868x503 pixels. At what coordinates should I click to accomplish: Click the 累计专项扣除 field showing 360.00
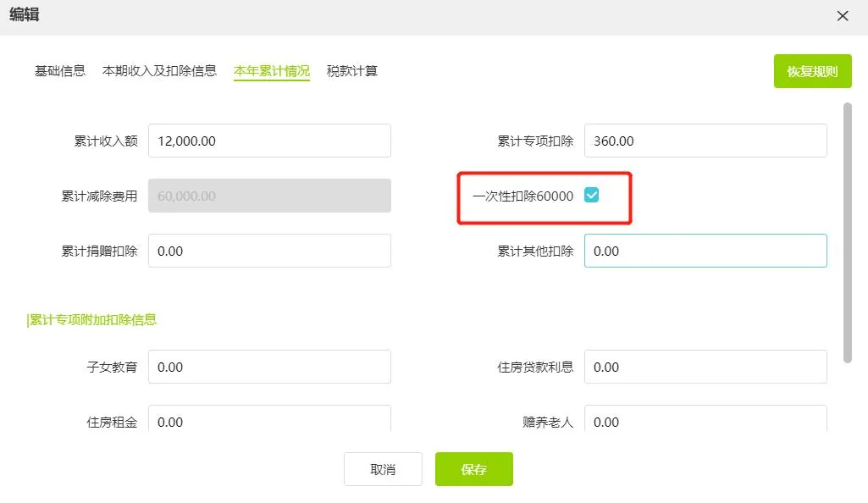tap(705, 141)
